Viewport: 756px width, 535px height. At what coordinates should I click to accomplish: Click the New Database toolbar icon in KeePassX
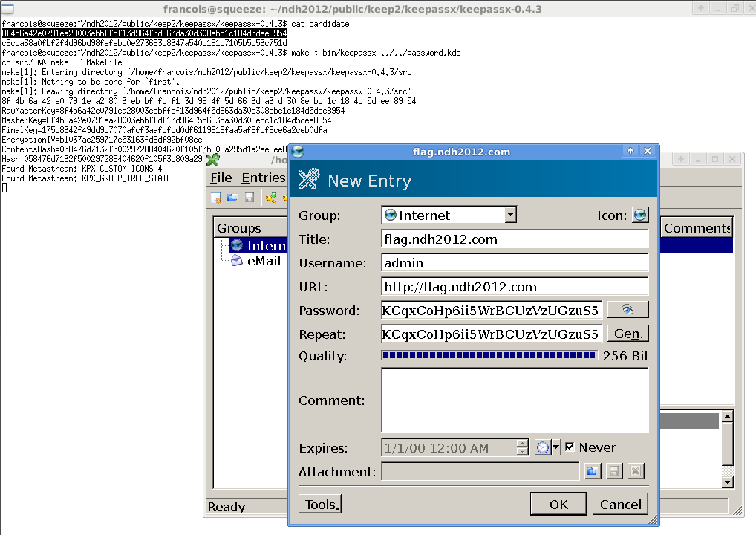tap(215, 198)
